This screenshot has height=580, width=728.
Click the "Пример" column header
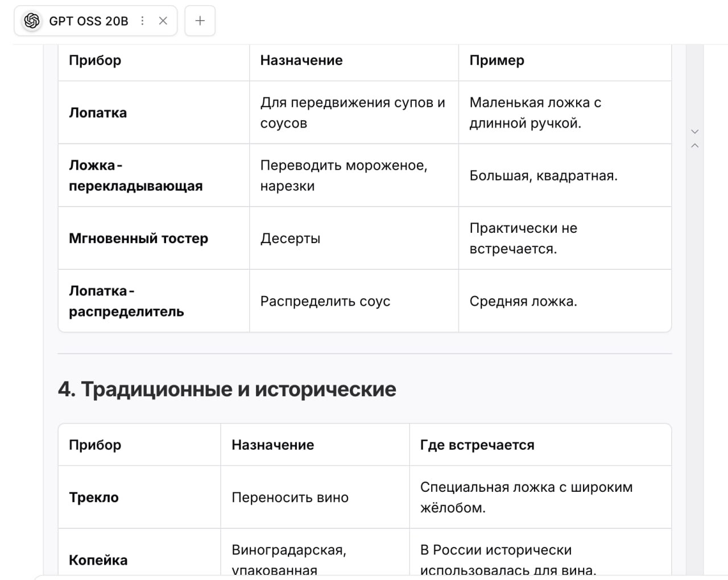pyautogui.click(x=497, y=60)
